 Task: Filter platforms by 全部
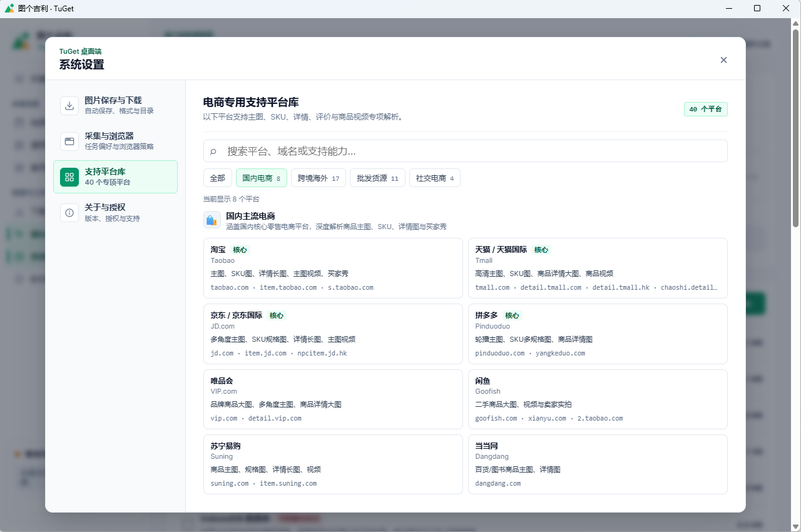tap(218, 178)
